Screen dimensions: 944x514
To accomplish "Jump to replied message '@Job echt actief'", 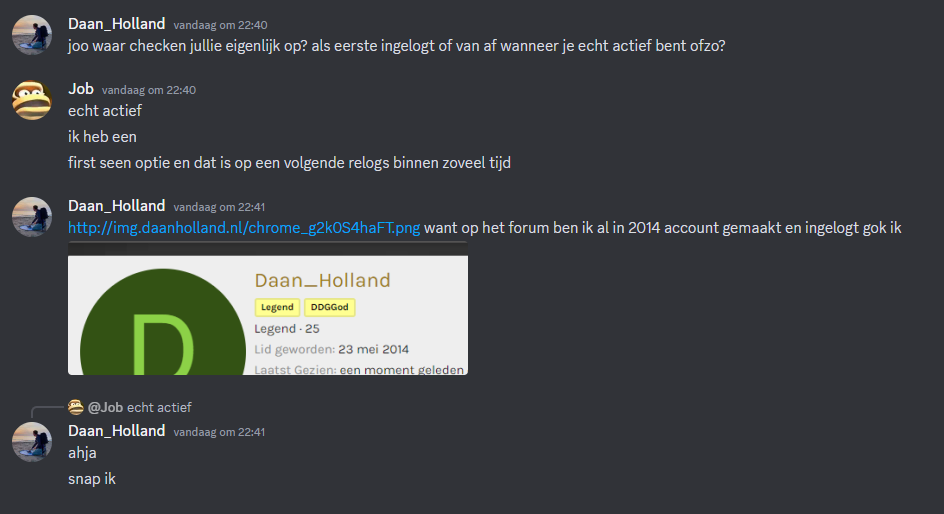I will pos(140,407).
